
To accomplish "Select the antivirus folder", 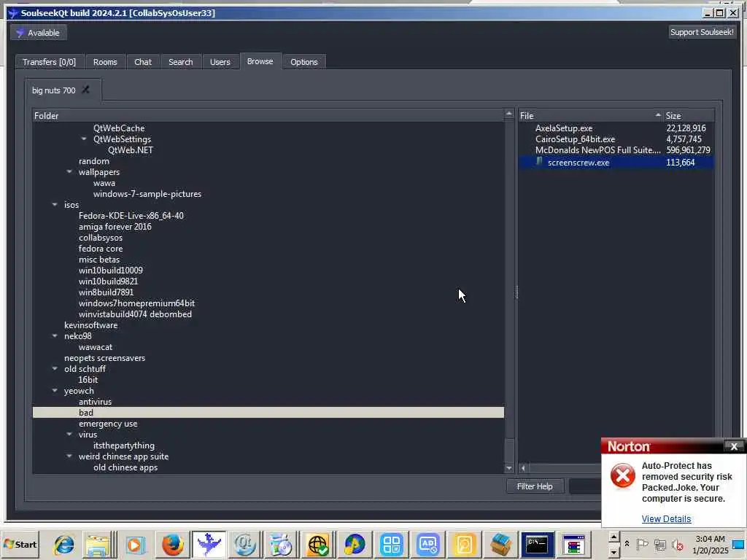I will pos(95,402).
